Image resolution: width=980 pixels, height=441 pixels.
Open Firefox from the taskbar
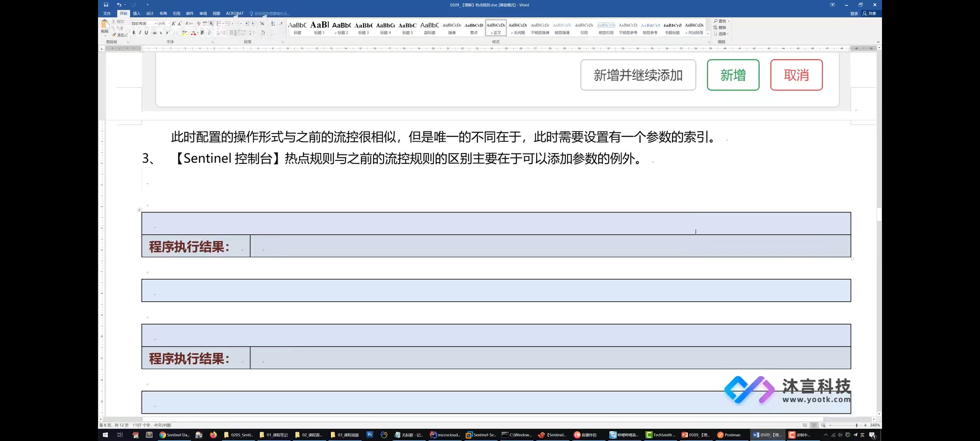pos(213,435)
